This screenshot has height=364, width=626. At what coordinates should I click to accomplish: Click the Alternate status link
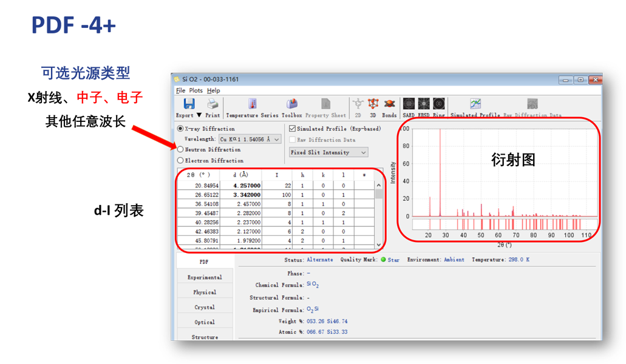click(320, 260)
